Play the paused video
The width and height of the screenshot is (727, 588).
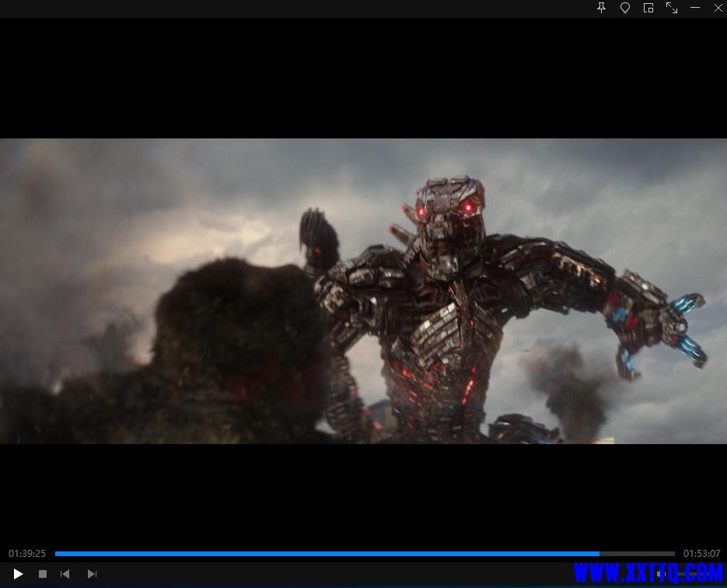click(18, 574)
